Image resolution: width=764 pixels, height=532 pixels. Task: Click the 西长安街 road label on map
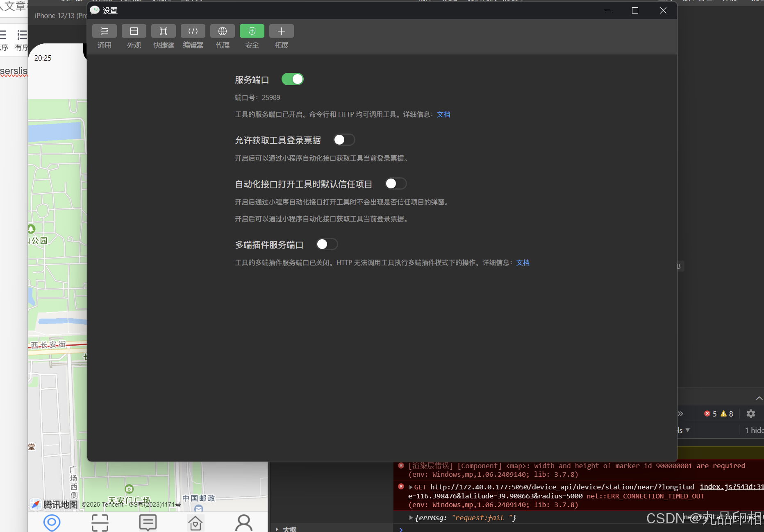tap(48, 344)
